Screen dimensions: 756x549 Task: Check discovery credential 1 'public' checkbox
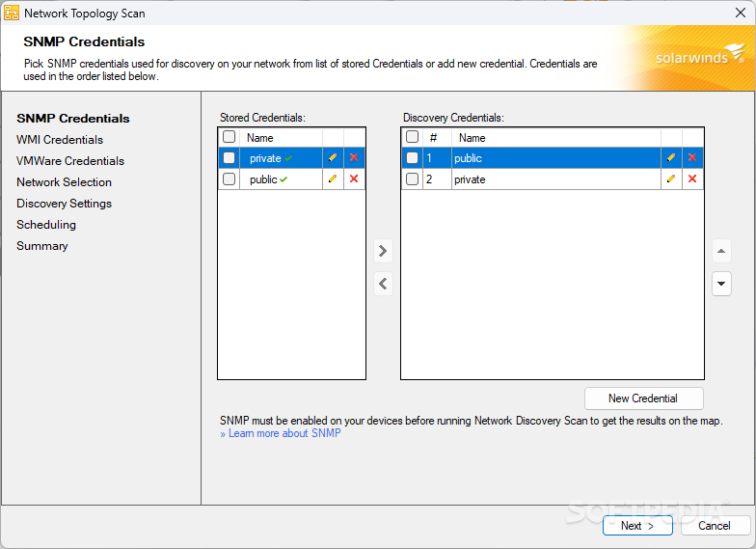click(413, 158)
